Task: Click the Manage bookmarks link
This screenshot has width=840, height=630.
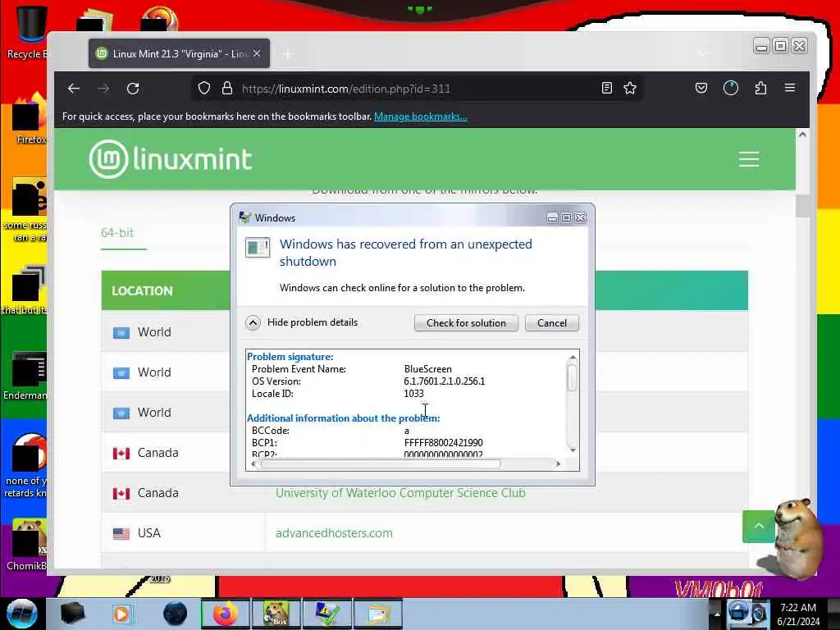Action: (421, 116)
